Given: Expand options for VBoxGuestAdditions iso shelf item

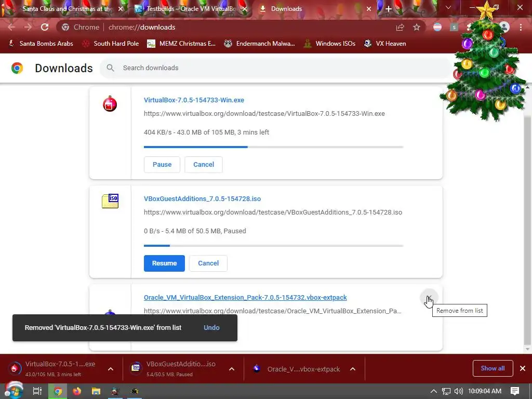Looking at the screenshot, I should pos(232,369).
